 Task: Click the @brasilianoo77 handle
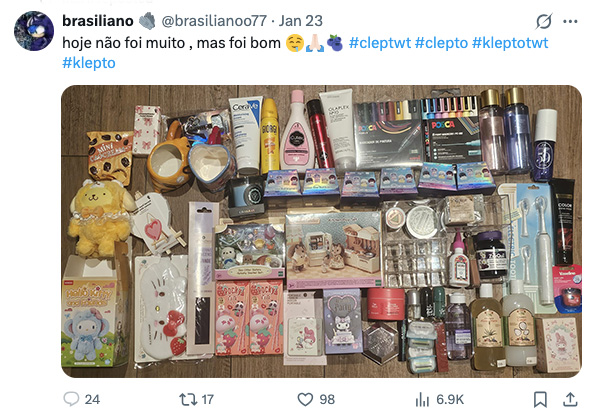point(214,21)
